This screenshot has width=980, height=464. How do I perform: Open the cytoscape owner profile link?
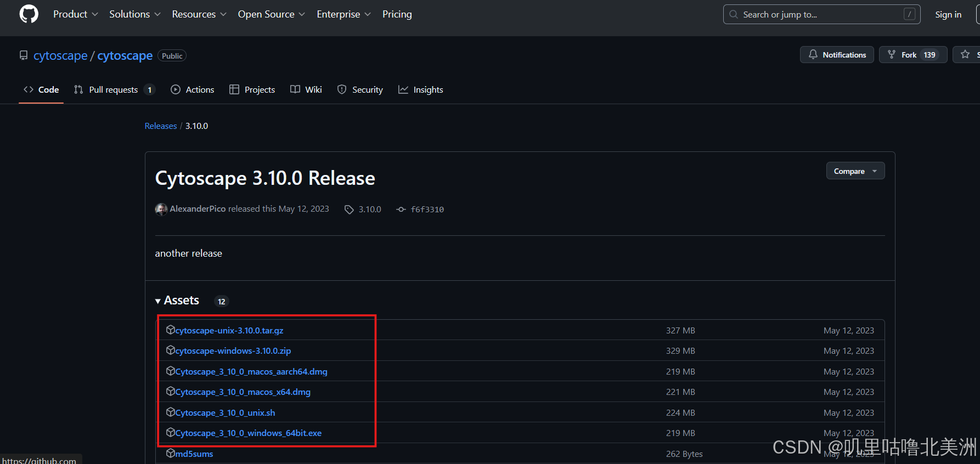[60, 55]
